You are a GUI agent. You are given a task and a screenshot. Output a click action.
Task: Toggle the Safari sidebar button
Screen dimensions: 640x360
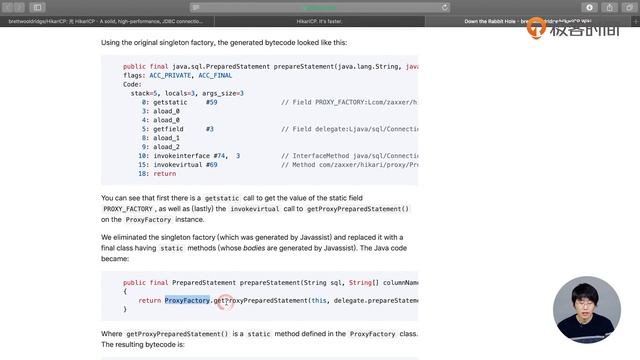click(37, 7)
